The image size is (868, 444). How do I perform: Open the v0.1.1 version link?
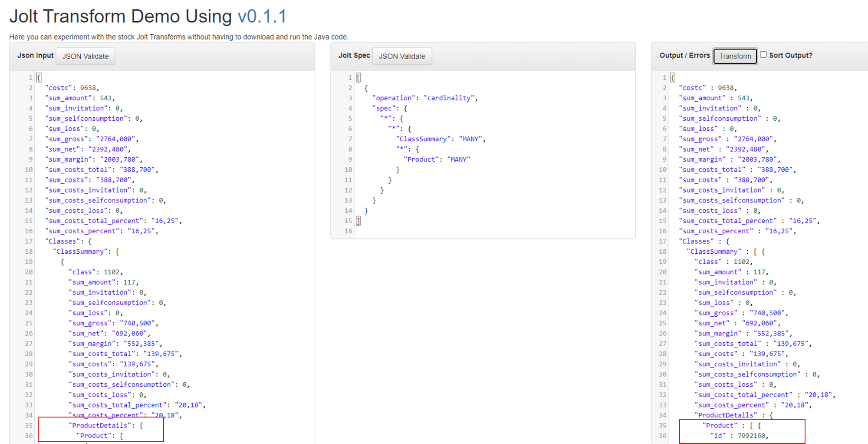(262, 17)
